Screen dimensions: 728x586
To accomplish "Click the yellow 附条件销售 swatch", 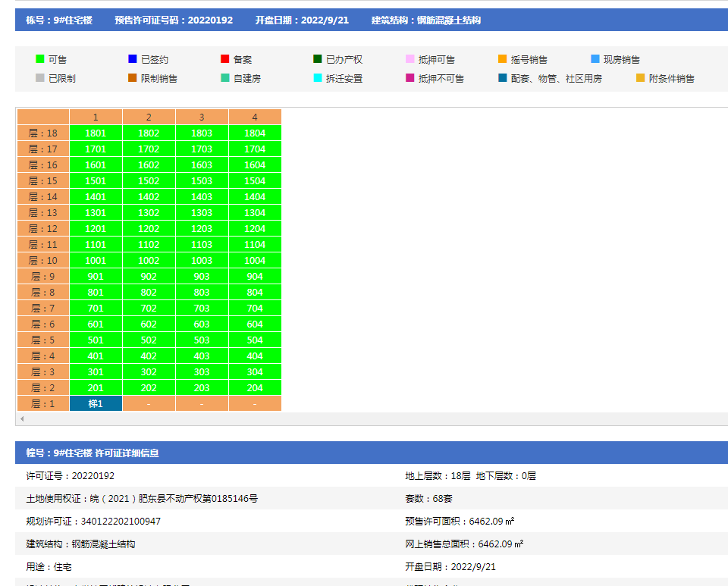I will 640,78.
